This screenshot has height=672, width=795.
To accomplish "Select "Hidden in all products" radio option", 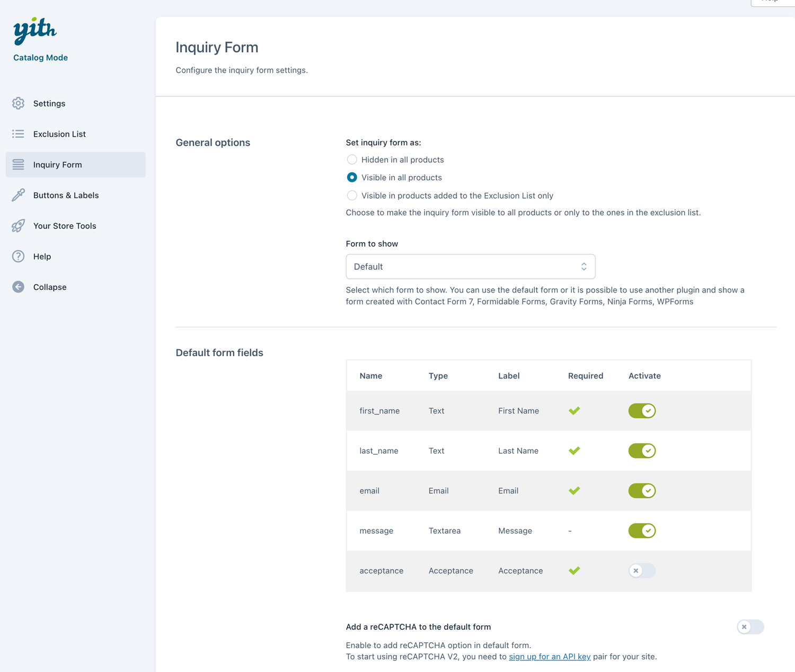I will click(x=352, y=160).
